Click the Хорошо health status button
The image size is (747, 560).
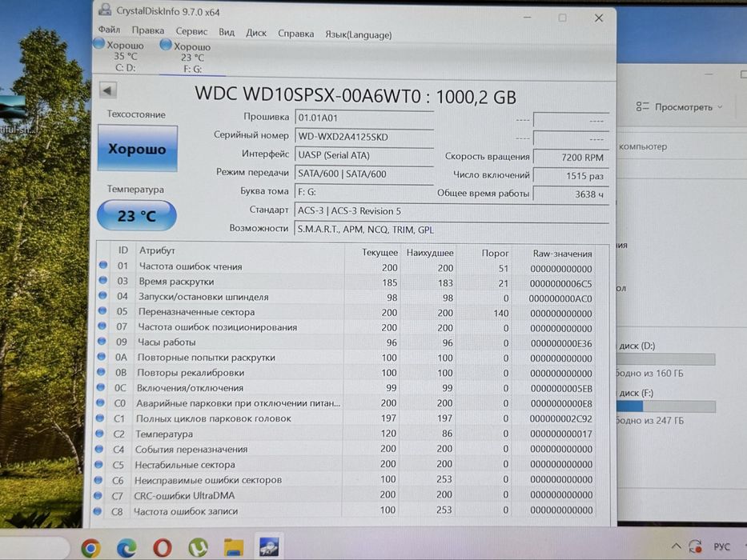click(137, 149)
